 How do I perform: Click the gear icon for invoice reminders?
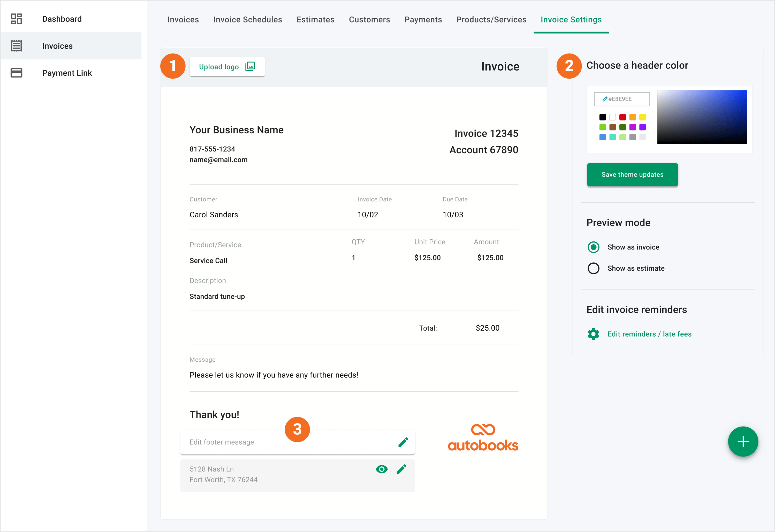[593, 334]
